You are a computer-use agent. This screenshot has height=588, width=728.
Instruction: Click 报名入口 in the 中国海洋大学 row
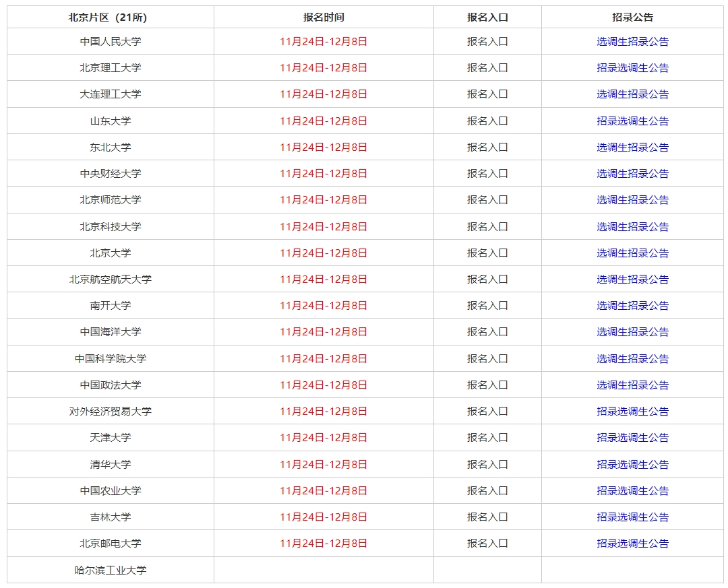click(x=487, y=332)
